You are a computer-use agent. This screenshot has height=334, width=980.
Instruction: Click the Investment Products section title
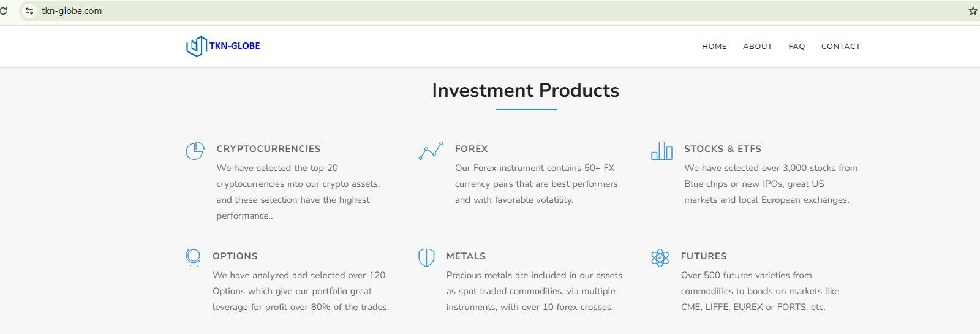pos(526,91)
